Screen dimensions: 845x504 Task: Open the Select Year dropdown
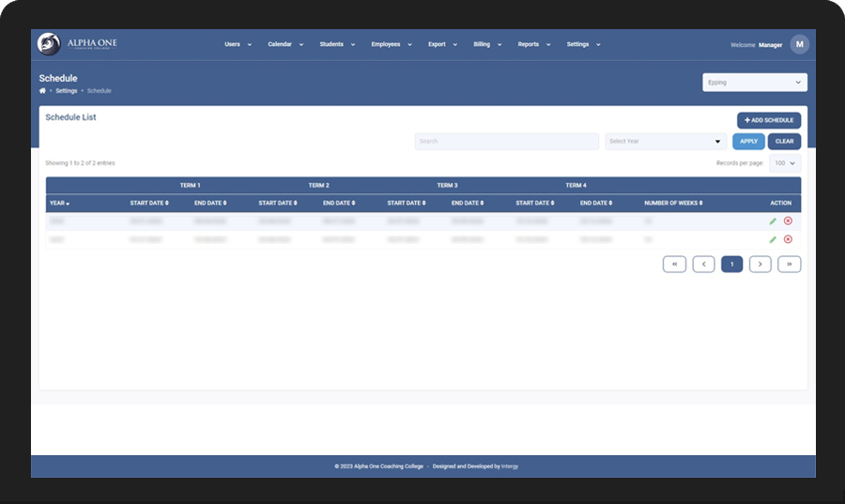pos(666,141)
